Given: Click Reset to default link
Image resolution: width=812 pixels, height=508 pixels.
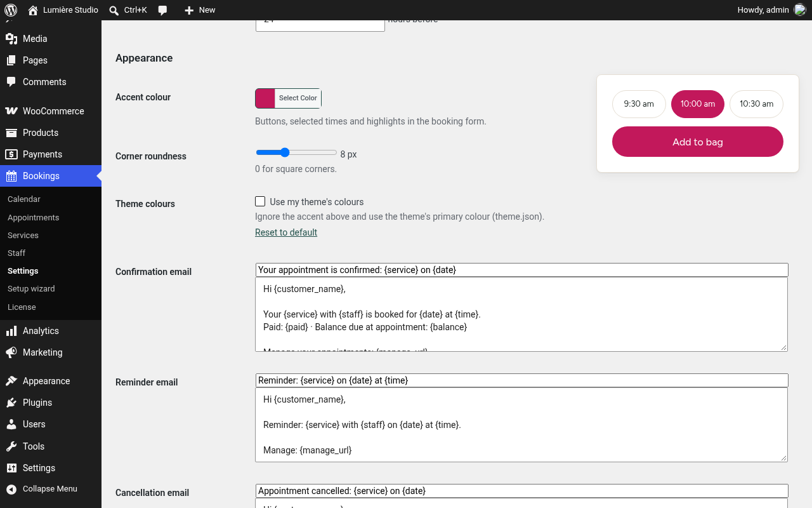Looking at the screenshot, I should tap(286, 232).
